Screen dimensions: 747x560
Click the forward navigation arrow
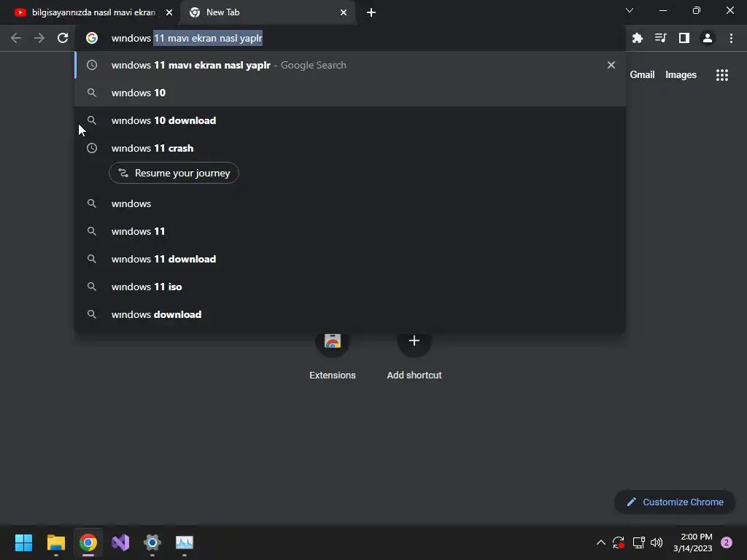39,38
